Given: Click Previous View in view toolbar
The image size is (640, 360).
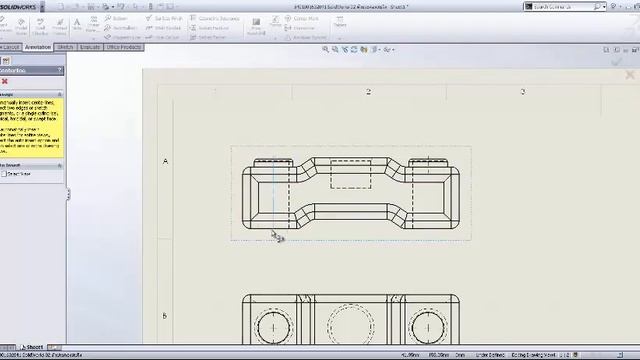Looking at the screenshot, I should coord(344,49).
